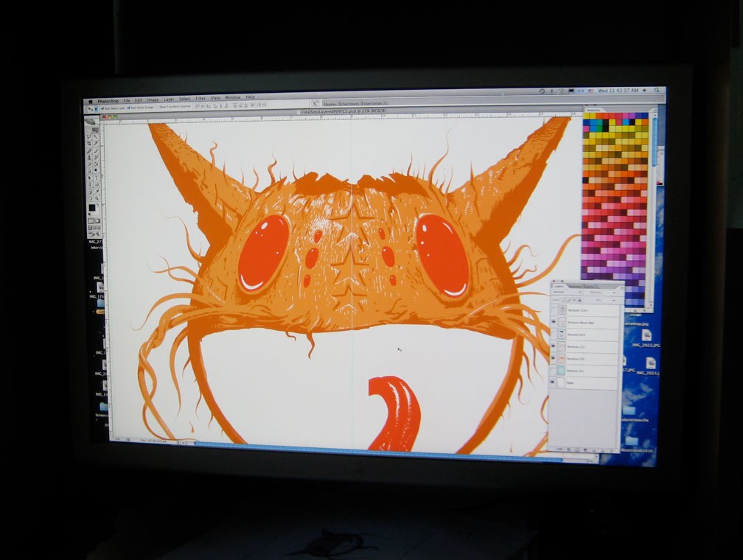The height and width of the screenshot is (560, 743).
Task: Select the Move tool in the toolbox
Action: tap(96, 130)
